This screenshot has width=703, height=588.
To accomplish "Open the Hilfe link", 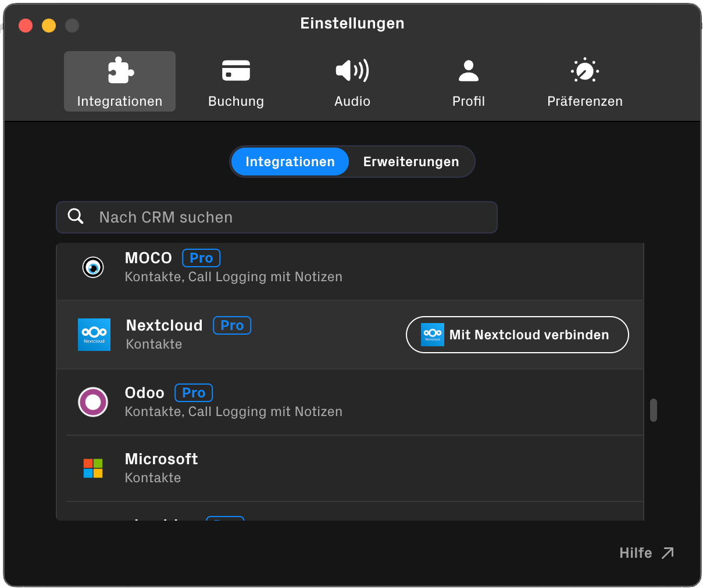I will (x=636, y=553).
